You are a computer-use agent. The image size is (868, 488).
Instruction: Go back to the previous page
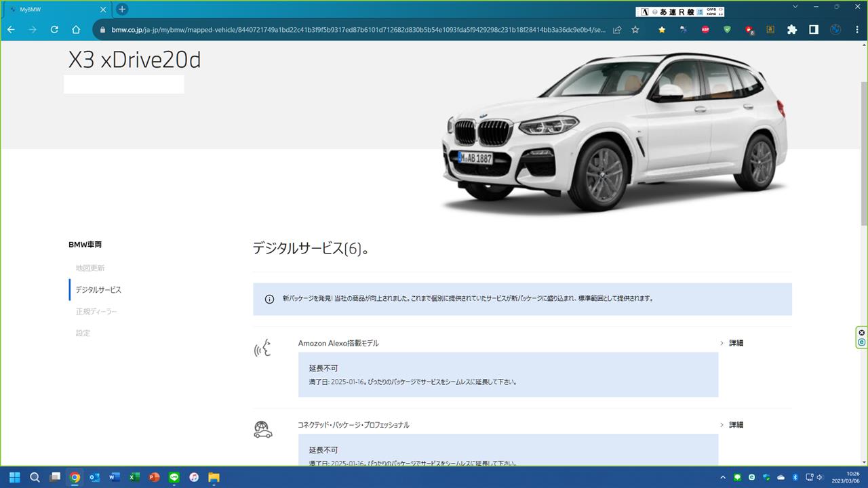point(11,30)
